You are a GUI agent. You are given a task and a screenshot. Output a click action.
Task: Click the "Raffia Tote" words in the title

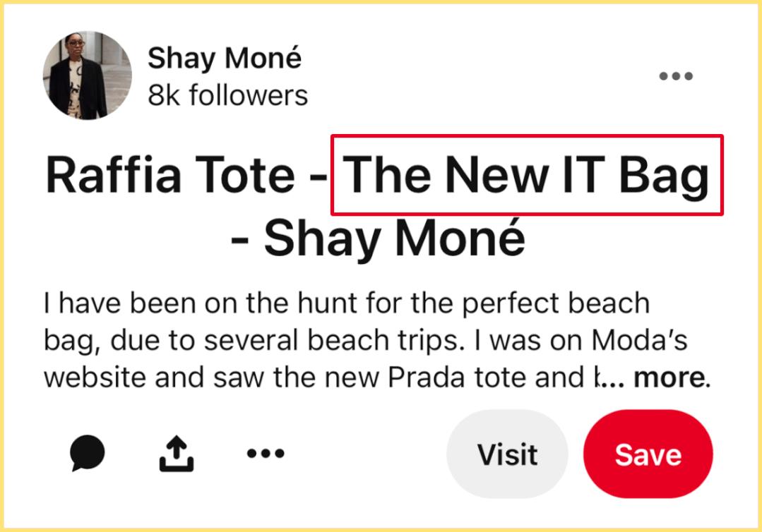(x=169, y=176)
